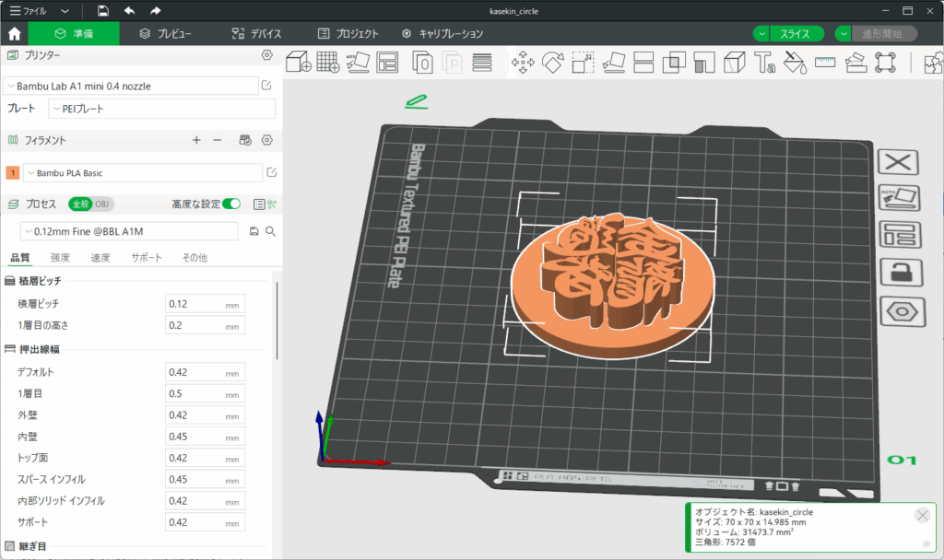
Task: Save the process preset disk icon
Action: [x=254, y=231]
